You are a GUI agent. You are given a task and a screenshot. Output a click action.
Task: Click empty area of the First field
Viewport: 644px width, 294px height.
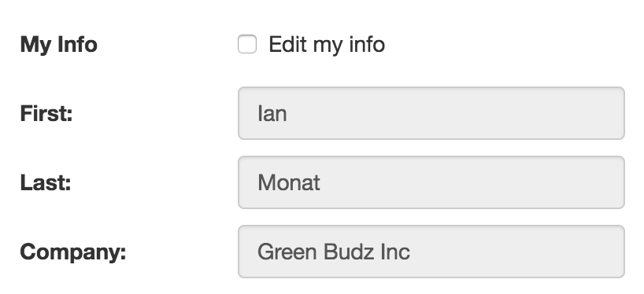click(x=456, y=113)
